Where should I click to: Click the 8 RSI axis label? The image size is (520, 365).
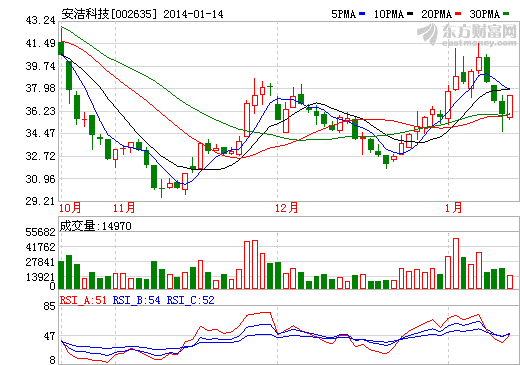(52, 360)
